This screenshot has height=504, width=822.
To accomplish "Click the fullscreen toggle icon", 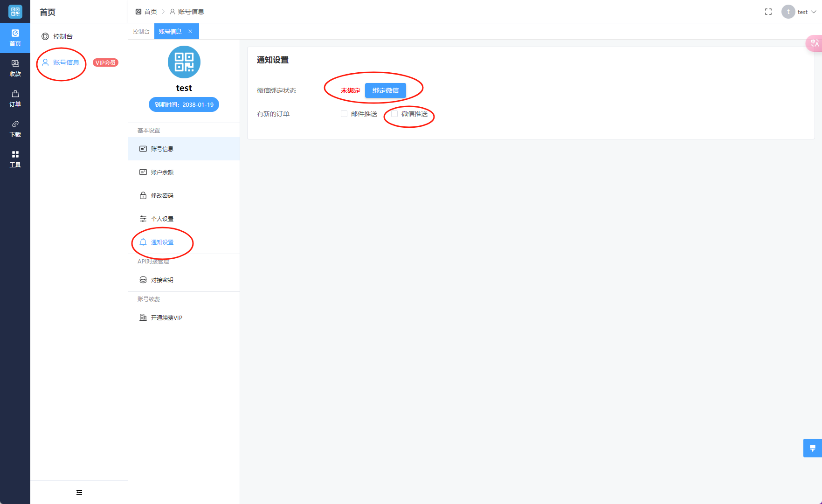I will coord(768,12).
